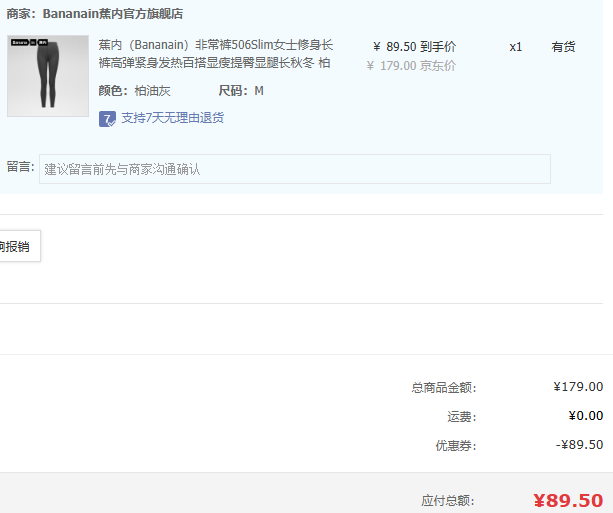Click the 优惠券 label
Image resolution: width=613 pixels, height=513 pixels.
(x=456, y=445)
